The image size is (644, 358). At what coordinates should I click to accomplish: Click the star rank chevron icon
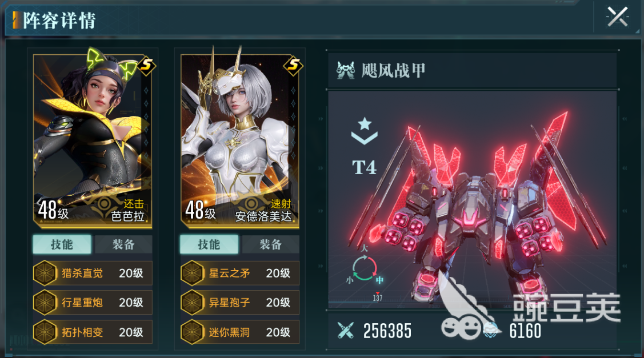coord(365,131)
